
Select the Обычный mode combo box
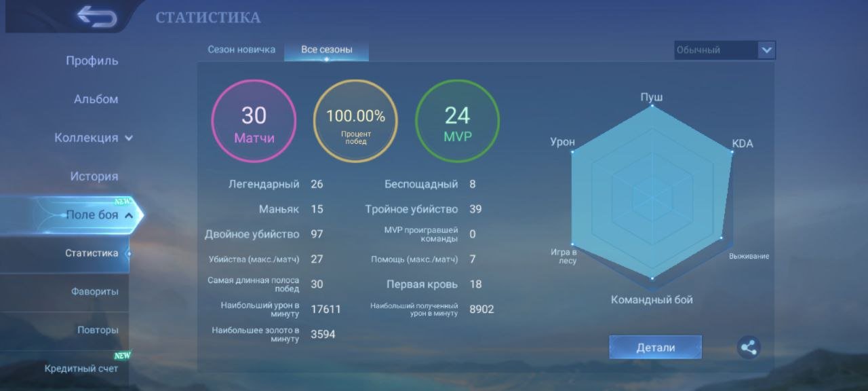pyautogui.click(x=725, y=50)
